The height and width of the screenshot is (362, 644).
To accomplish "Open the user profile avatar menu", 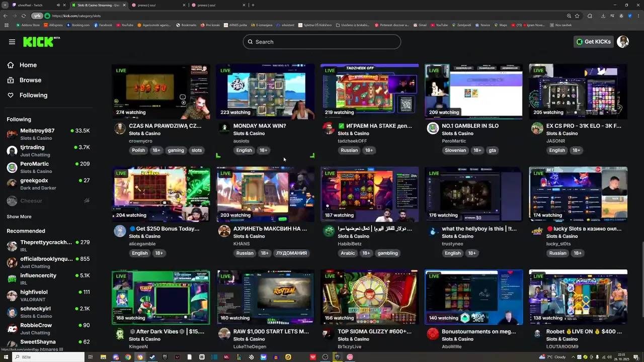I will [x=623, y=42].
